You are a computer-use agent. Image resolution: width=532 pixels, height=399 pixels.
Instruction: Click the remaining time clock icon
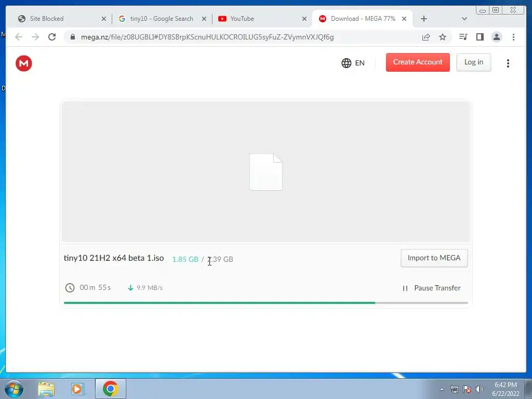click(x=70, y=288)
